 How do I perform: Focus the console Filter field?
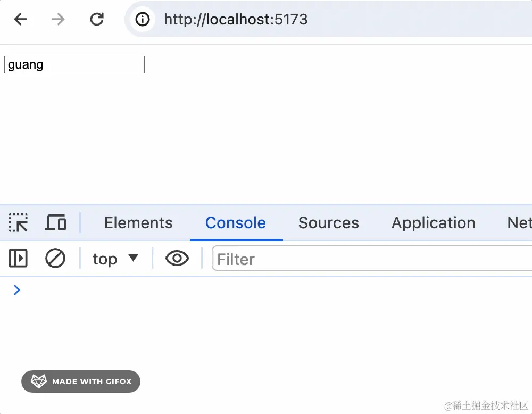372,259
